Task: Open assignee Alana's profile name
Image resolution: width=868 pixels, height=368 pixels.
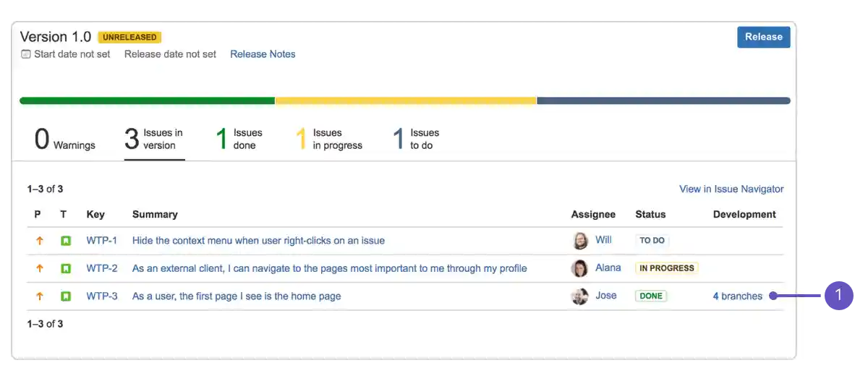Action: click(x=608, y=268)
